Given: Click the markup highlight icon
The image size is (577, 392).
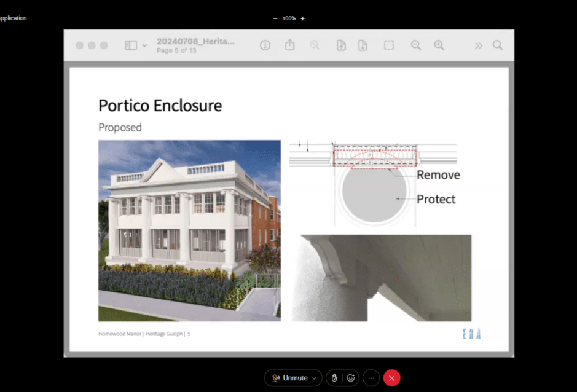Looking at the screenshot, I should [315, 45].
